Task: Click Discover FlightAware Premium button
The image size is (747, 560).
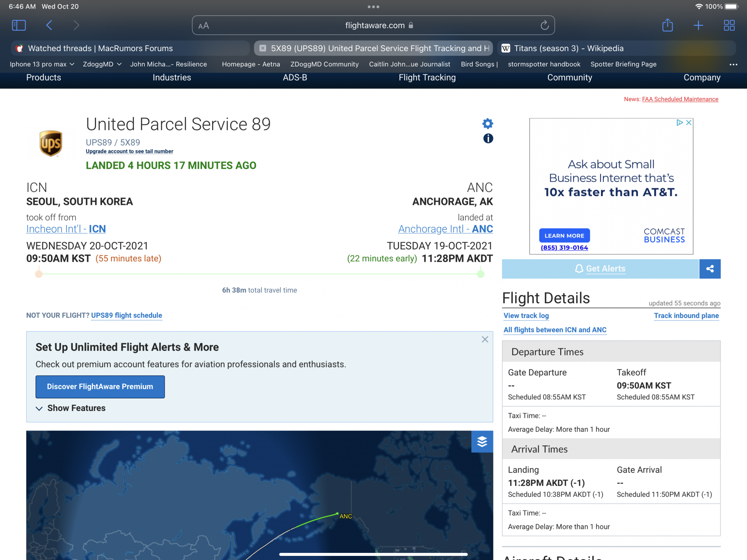Action: (x=100, y=387)
